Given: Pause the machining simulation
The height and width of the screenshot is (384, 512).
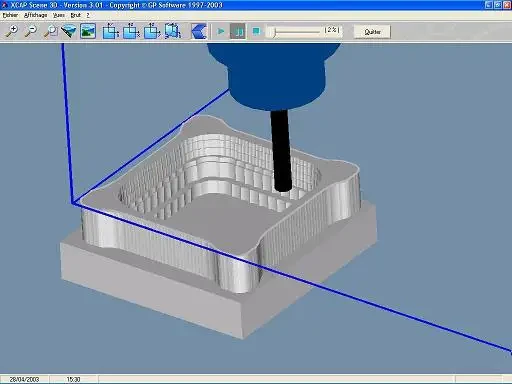Looking at the screenshot, I should [238, 31].
